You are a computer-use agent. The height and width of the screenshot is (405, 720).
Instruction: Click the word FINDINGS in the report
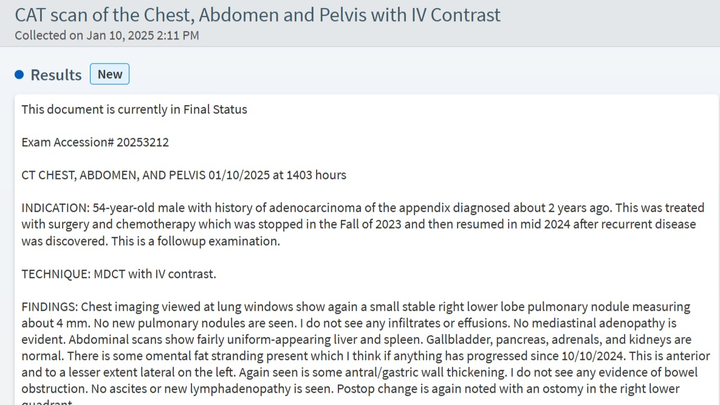click(49, 307)
